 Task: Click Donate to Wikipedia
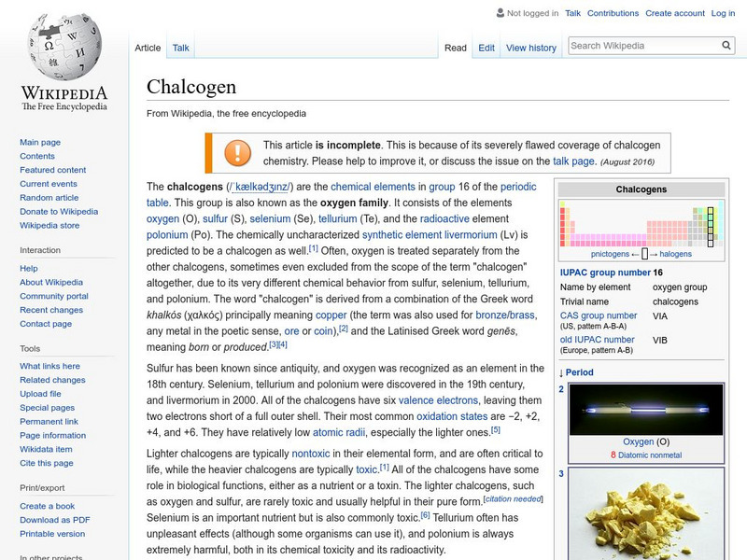coord(59,211)
